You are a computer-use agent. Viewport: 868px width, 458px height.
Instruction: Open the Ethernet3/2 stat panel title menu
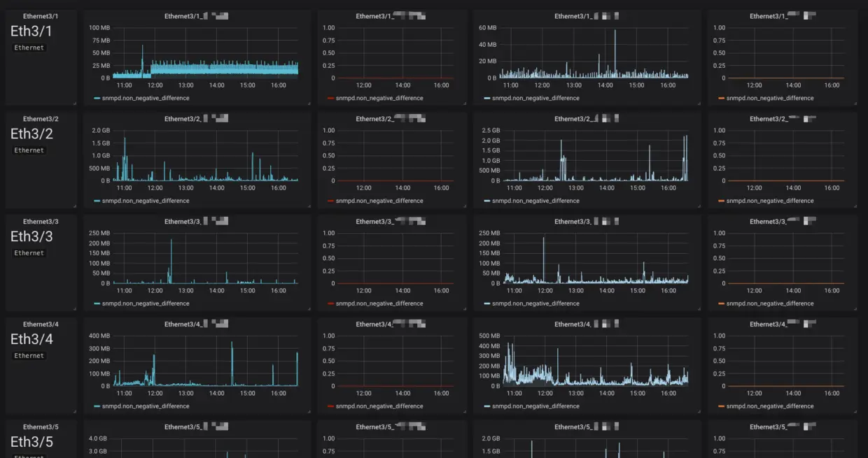tap(41, 118)
